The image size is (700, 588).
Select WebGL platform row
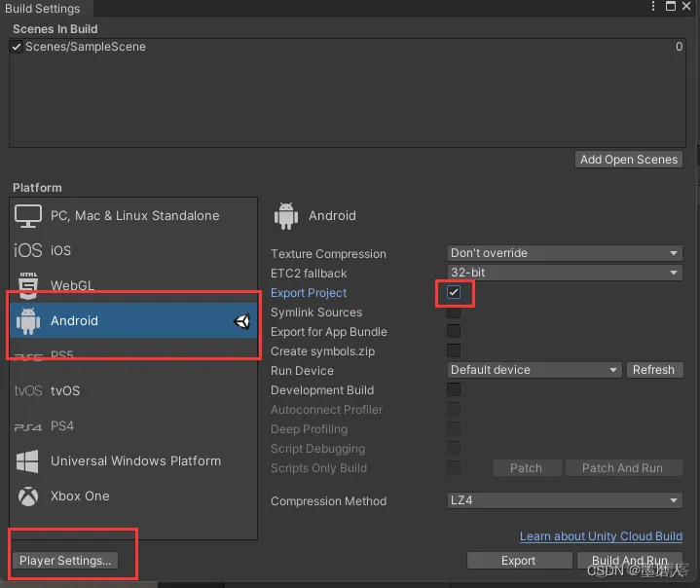coord(133,285)
